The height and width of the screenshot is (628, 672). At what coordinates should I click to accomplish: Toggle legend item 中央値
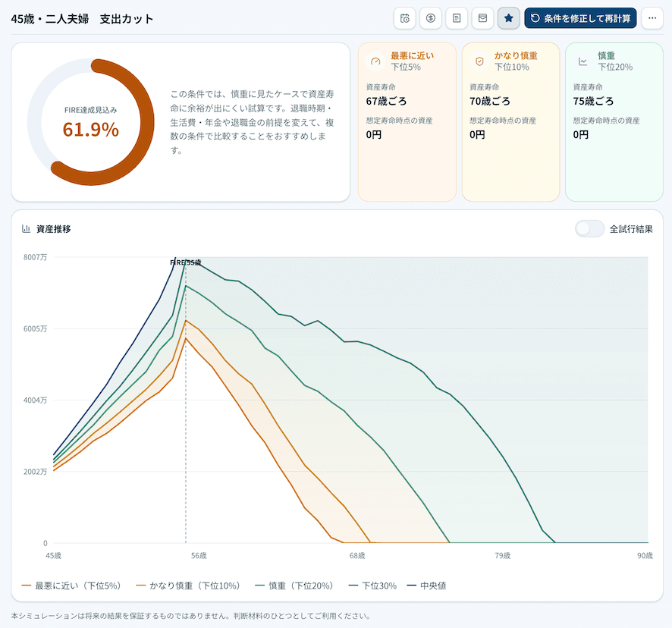tap(426, 586)
